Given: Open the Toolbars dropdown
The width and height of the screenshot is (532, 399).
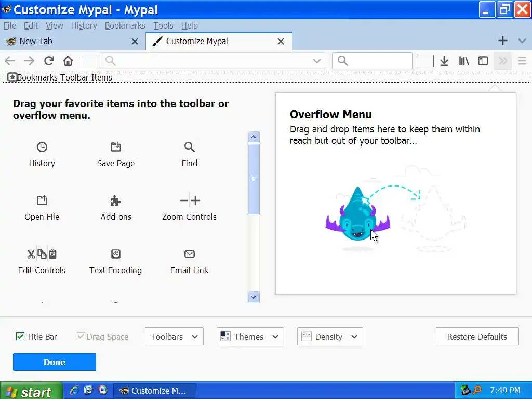Looking at the screenshot, I should (174, 336).
